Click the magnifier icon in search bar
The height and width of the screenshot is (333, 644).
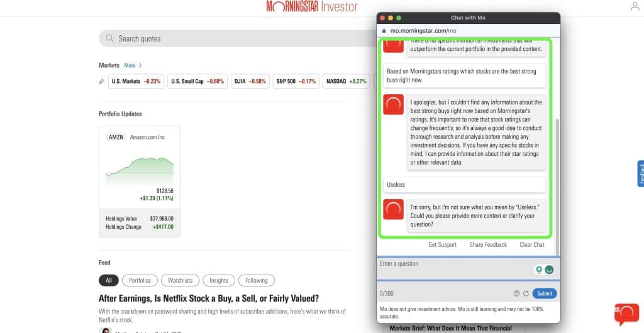109,38
